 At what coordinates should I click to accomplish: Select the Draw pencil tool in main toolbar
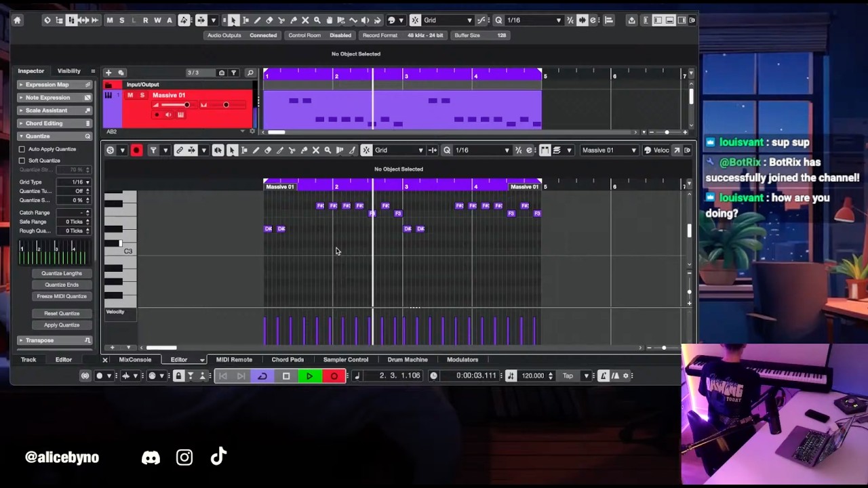click(x=257, y=20)
